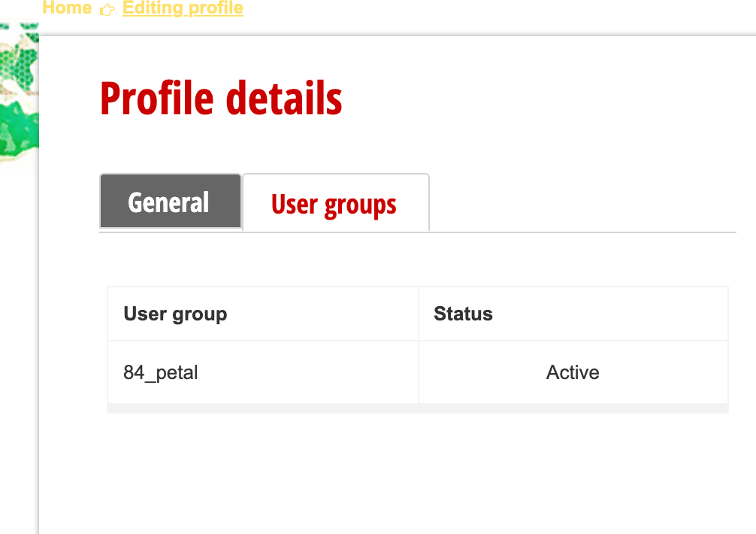This screenshot has width=756, height=534.
Task: Click the gray shadow strip below the table
Action: pos(418,408)
